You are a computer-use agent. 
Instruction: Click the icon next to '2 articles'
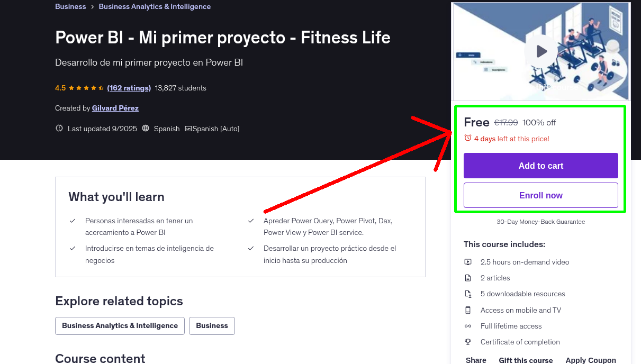(x=468, y=278)
